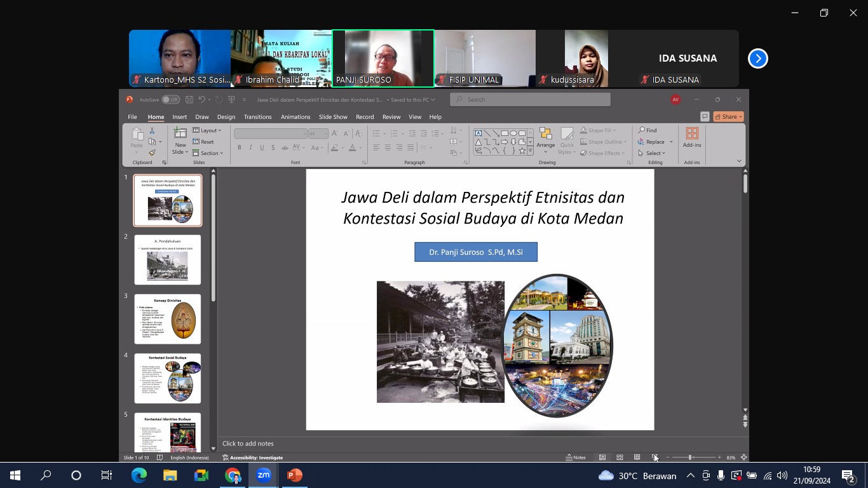Click the Paste clipboard icon
This screenshot has width=868, height=488.
(137, 134)
